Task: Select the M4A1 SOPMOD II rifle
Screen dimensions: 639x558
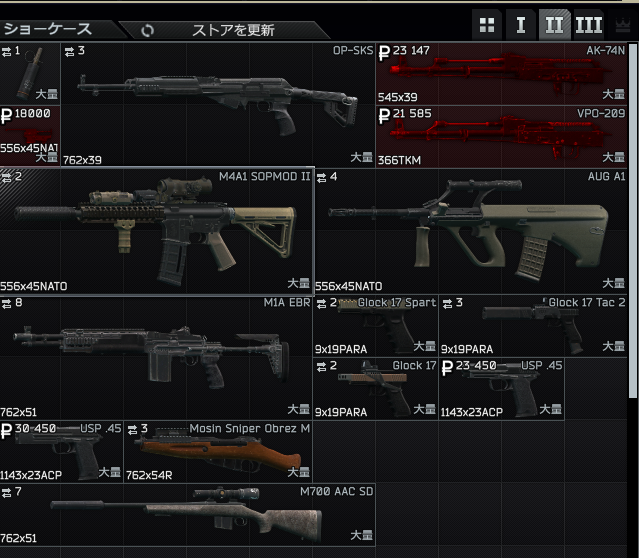Action: pyautogui.click(x=157, y=232)
